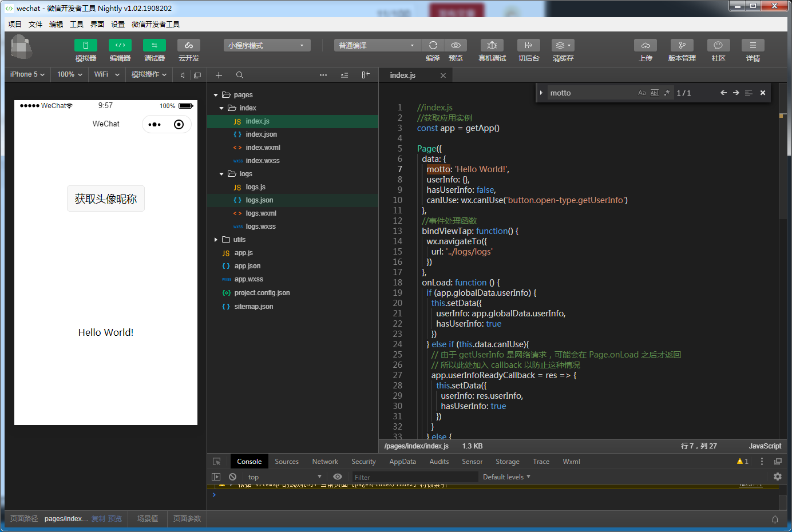The image size is (792, 532).
Task: Click the 上传 upload cloud icon
Action: [646, 45]
